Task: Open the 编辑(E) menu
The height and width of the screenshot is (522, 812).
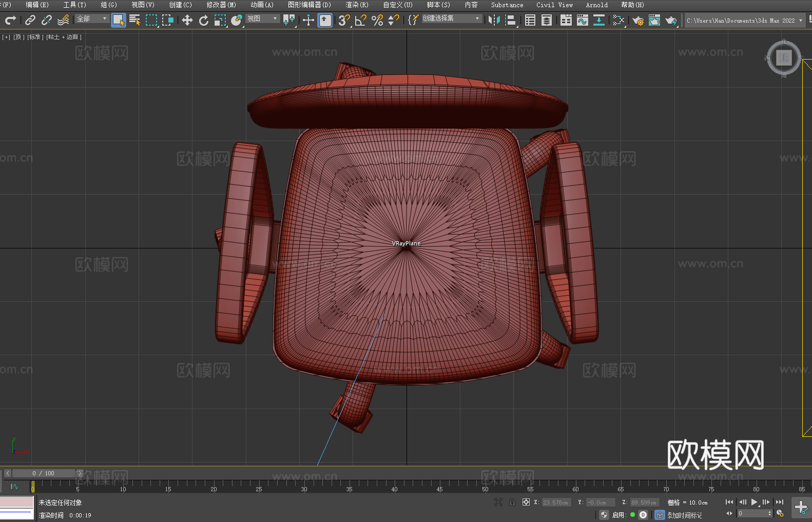Action: pyautogui.click(x=37, y=5)
